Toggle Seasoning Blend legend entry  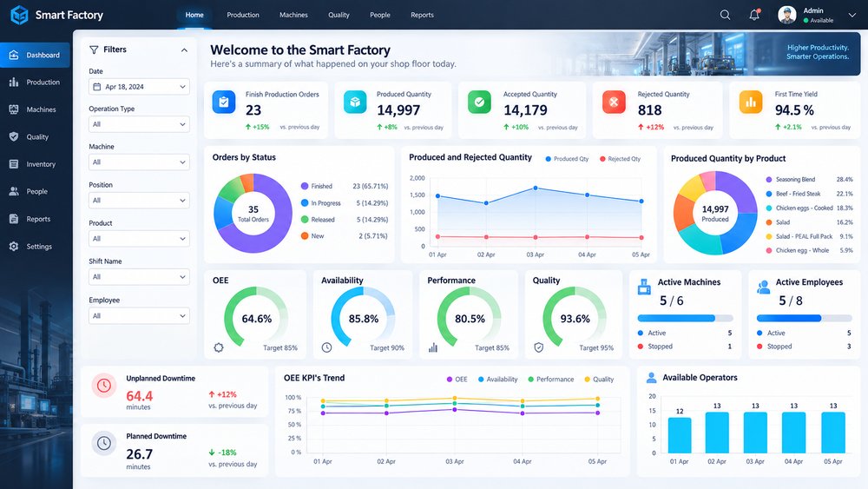pos(791,180)
